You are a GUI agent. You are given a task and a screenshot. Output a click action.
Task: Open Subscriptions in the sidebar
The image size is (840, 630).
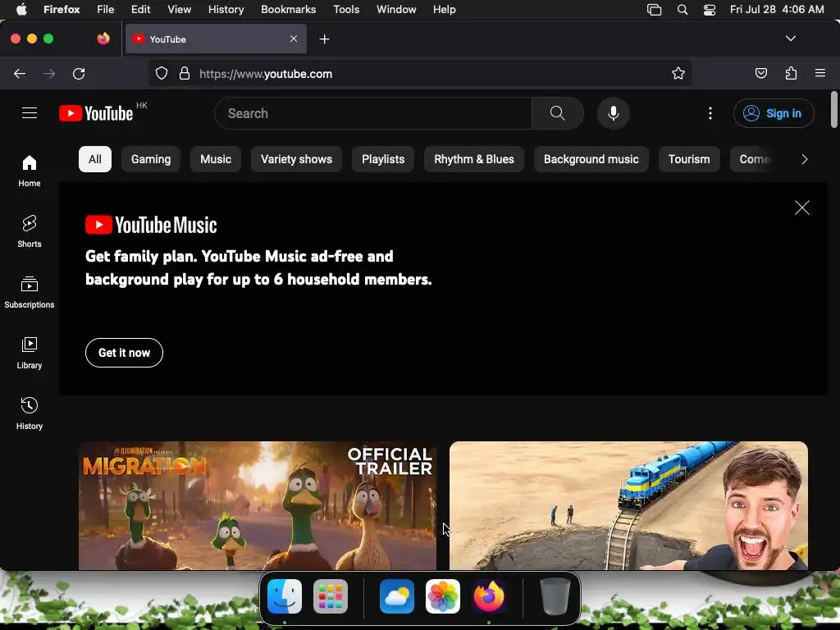tap(30, 292)
